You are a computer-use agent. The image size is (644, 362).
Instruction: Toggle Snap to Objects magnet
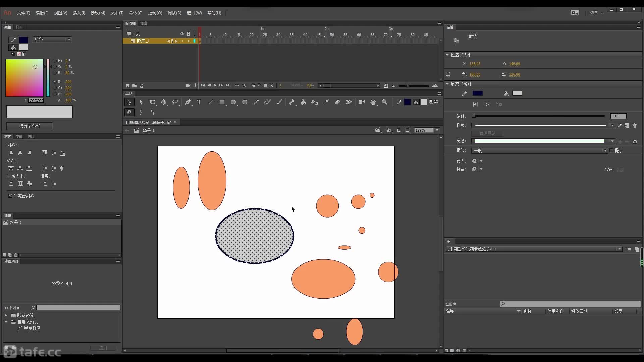point(129,112)
